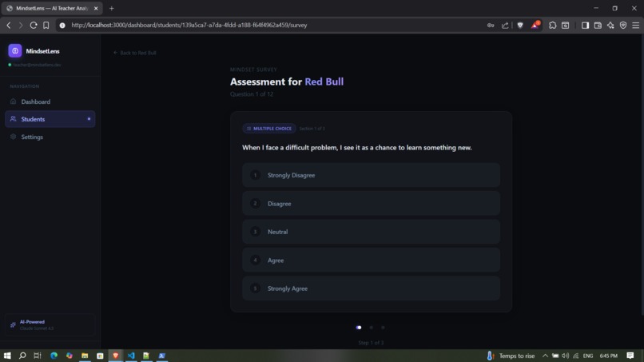Click the browser Forward arrow
The image size is (644, 362).
[21, 25]
